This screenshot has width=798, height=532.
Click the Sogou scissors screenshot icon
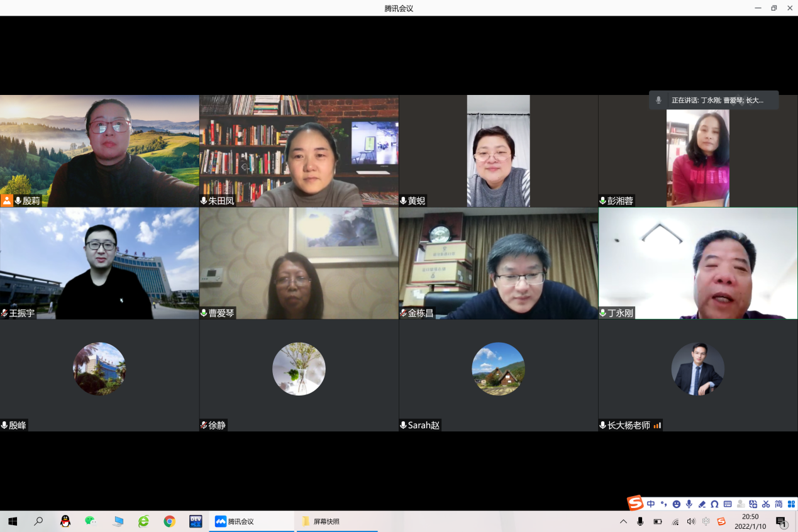click(x=766, y=504)
